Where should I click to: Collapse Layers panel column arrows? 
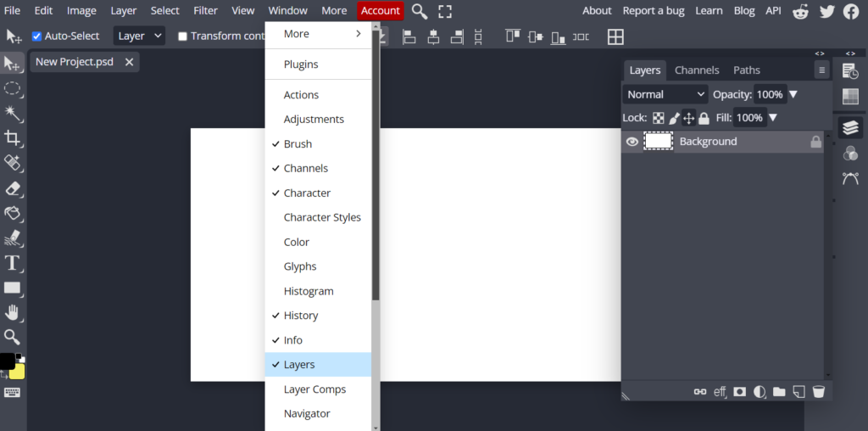820,53
